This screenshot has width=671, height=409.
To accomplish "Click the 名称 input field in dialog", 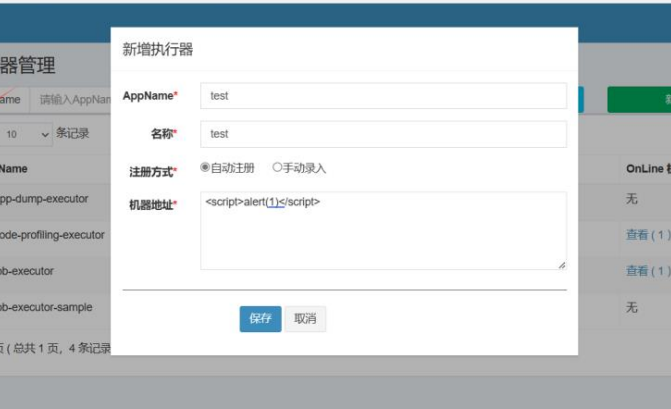I will (383, 134).
